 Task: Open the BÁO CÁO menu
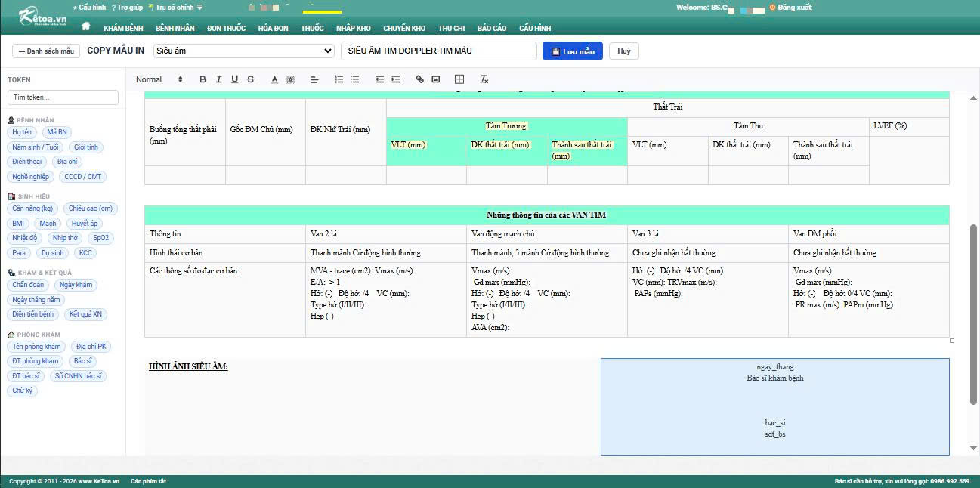point(492,28)
